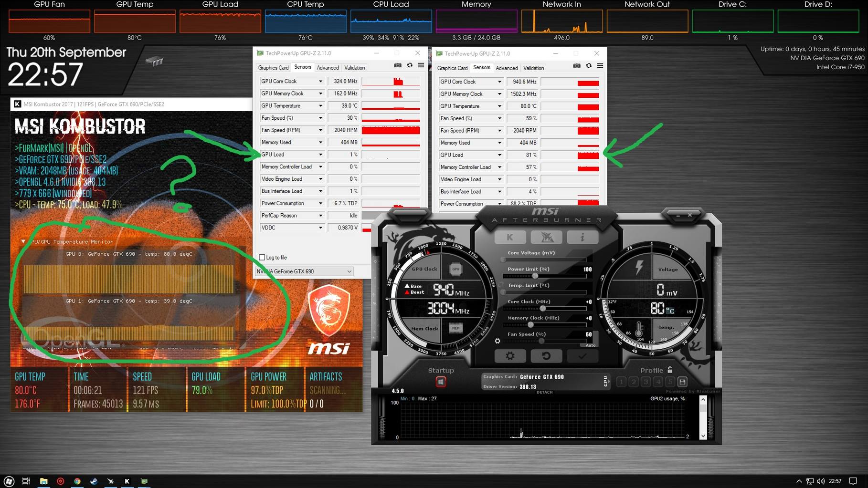Click the K button in Afterburner
Screen dimensions: 868x488
tap(510, 237)
